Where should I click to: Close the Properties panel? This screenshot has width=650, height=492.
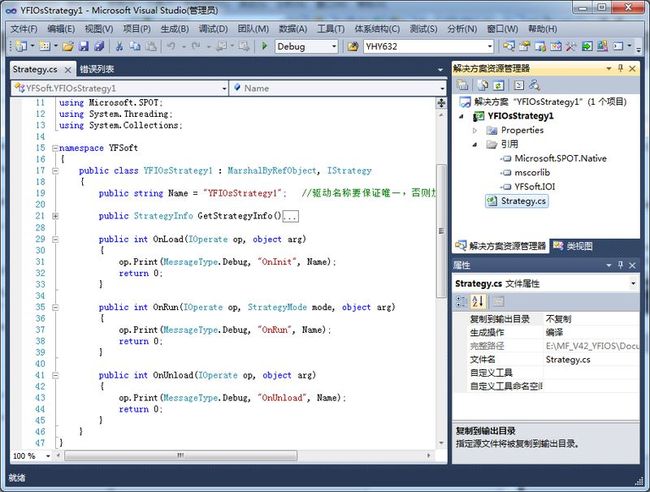click(632, 265)
